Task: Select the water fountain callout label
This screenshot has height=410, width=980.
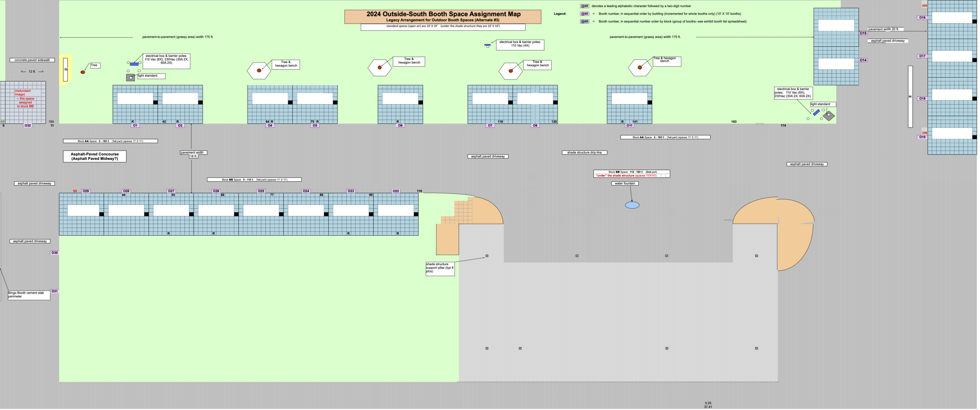Action: click(x=625, y=184)
